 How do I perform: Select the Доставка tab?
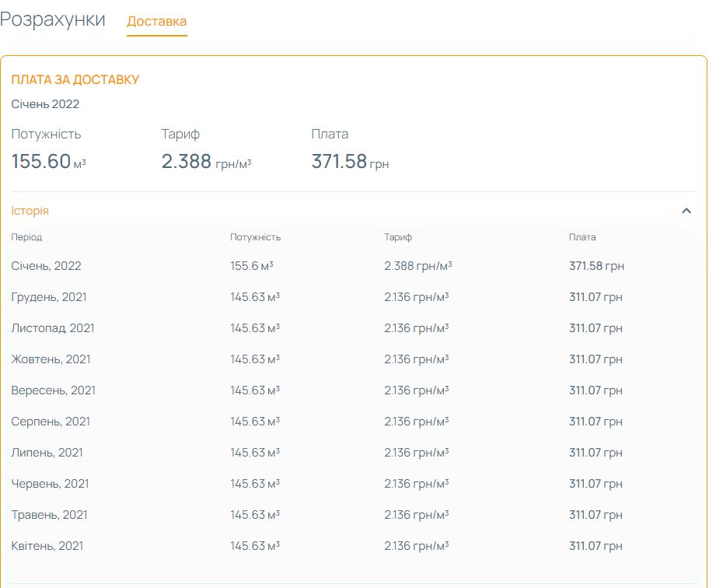[156, 21]
